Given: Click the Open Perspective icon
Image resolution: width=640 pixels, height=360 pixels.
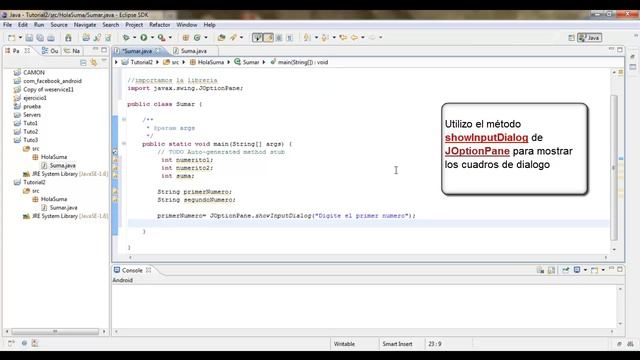Looking at the screenshot, I should pyautogui.click(x=571, y=38).
